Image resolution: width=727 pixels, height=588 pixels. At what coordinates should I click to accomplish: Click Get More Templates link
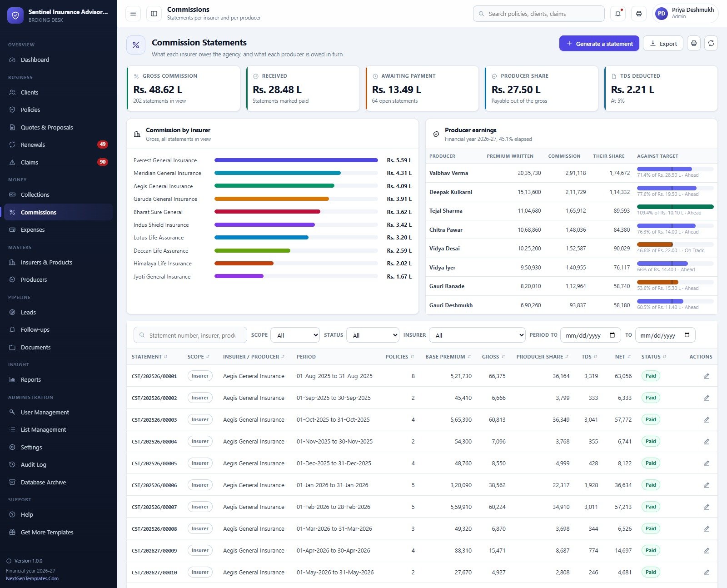point(58,533)
